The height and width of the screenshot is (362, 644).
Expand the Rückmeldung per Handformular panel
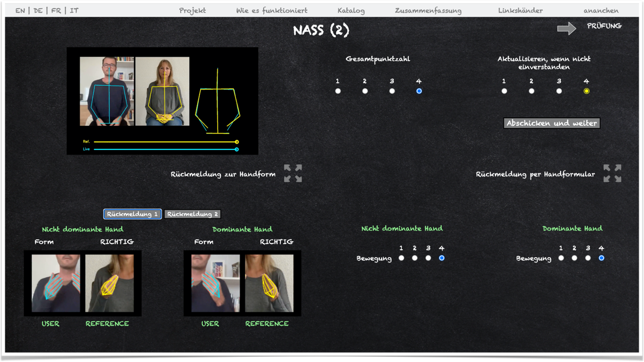[612, 173]
